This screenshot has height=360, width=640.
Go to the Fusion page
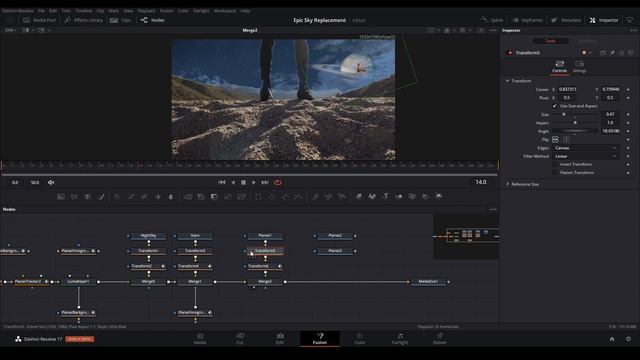point(320,338)
